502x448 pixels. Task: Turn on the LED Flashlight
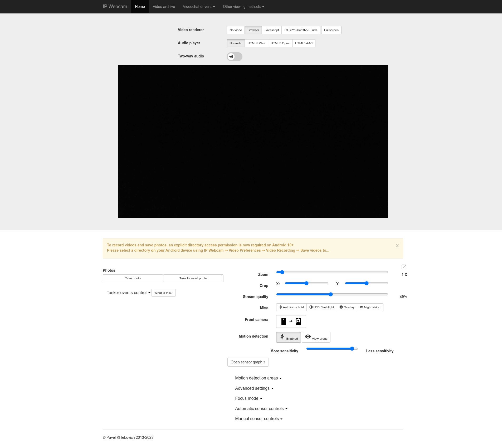point(322,307)
